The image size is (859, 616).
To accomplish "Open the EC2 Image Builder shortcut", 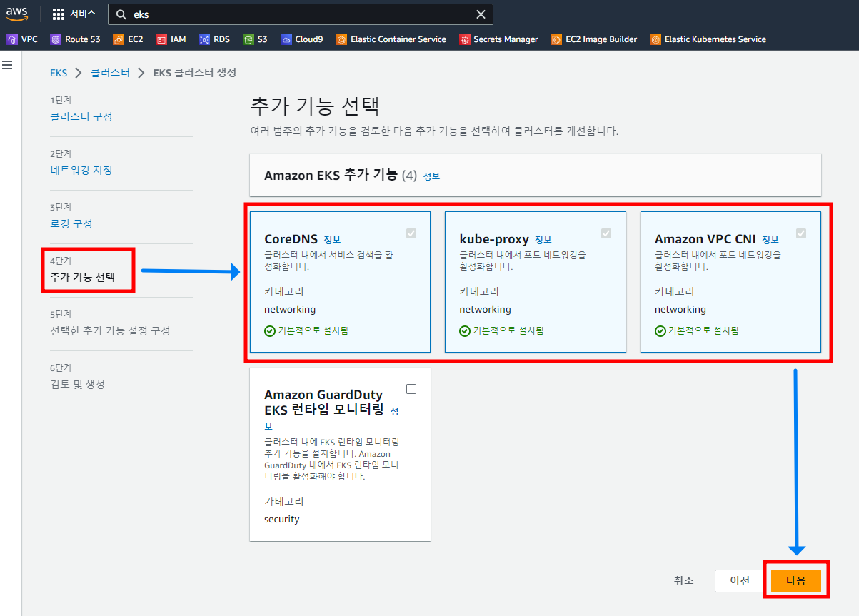I will click(594, 39).
